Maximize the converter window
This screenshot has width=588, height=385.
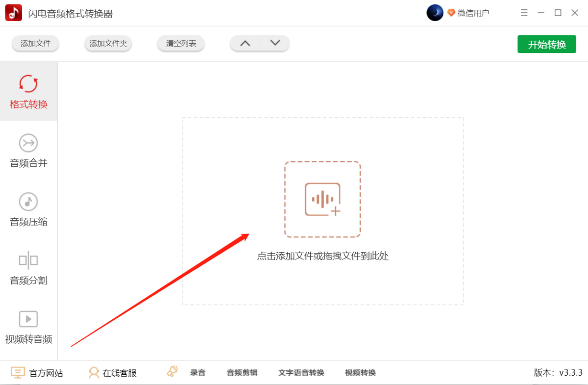coord(558,13)
